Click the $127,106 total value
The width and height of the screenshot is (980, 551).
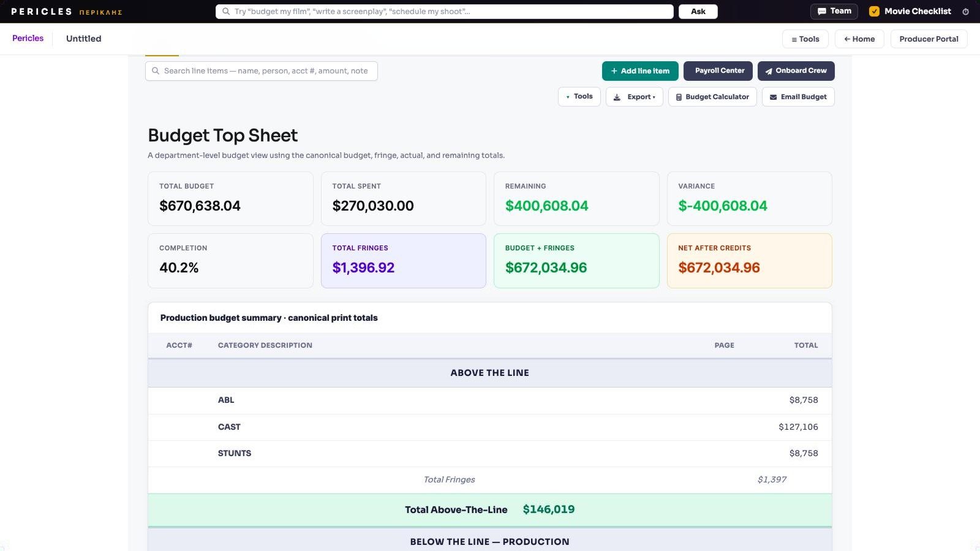(x=798, y=427)
